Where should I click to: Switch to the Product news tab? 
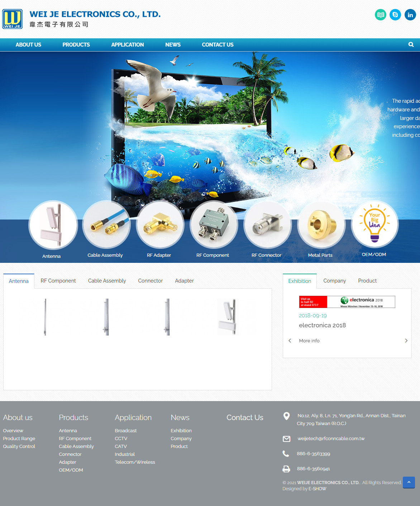pyautogui.click(x=367, y=281)
